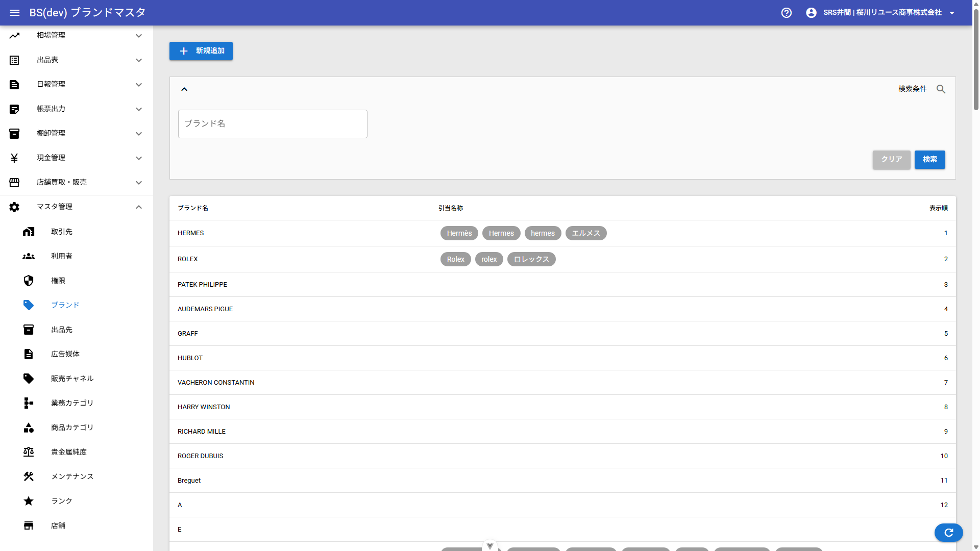Click the magnifier icon beside 検索条件
The image size is (980, 551).
tap(941, 89)
